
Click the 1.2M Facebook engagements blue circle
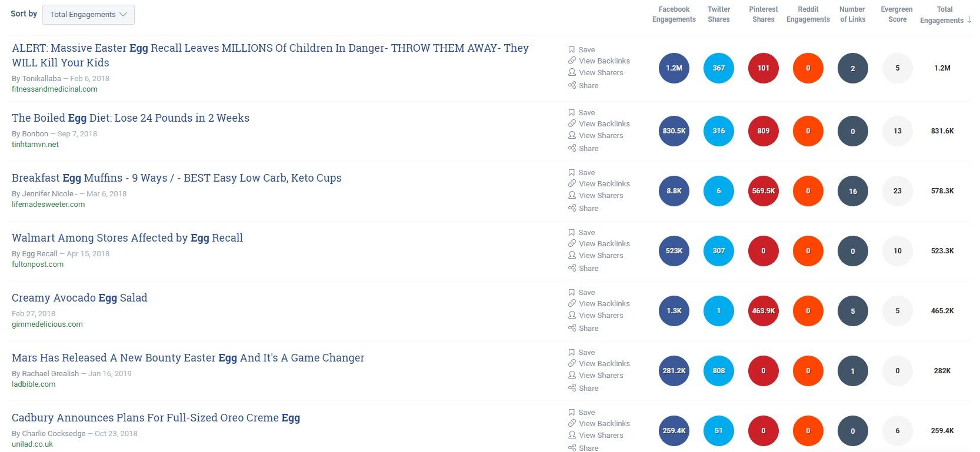point(674,68)
